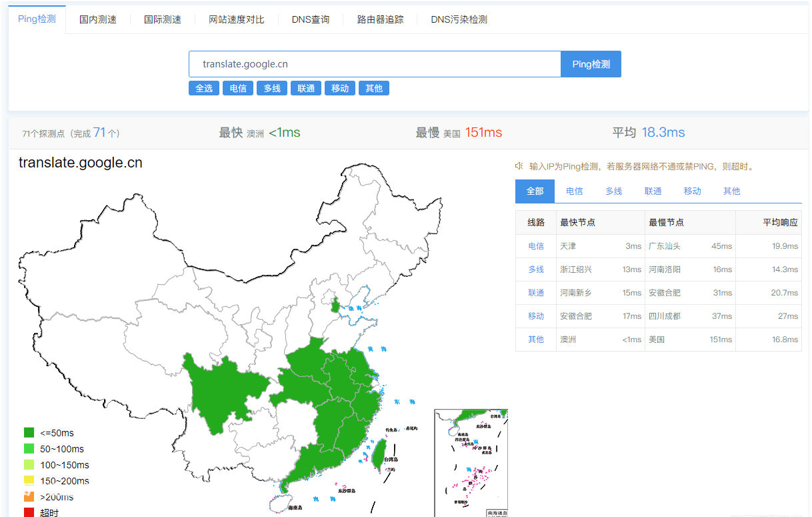Screen dimensions: 812x517
Task: Open DNS污染检测 tab
Action: (x=459, y=19)
